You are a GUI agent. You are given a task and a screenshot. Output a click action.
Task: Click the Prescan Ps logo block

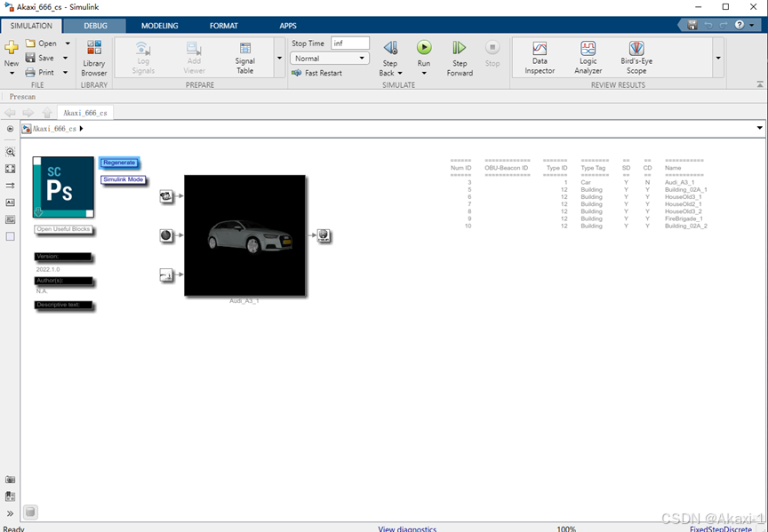(63, 187)
